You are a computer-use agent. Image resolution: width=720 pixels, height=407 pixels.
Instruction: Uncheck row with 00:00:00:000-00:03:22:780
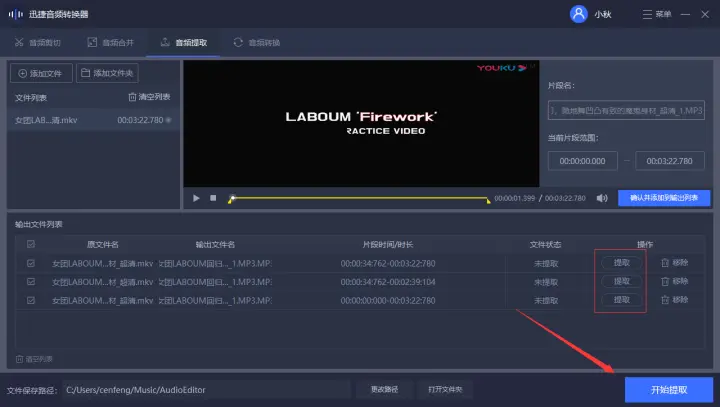click(x=31, y=300)
